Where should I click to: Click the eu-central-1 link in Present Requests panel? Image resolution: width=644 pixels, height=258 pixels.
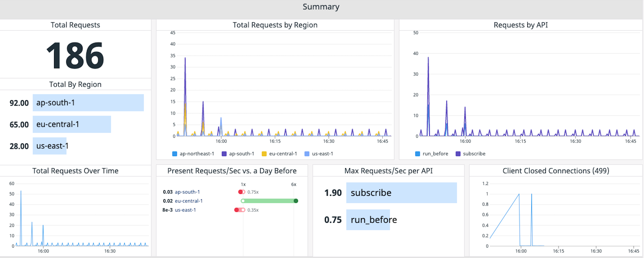pyautogui.click(x=189, y=201)
